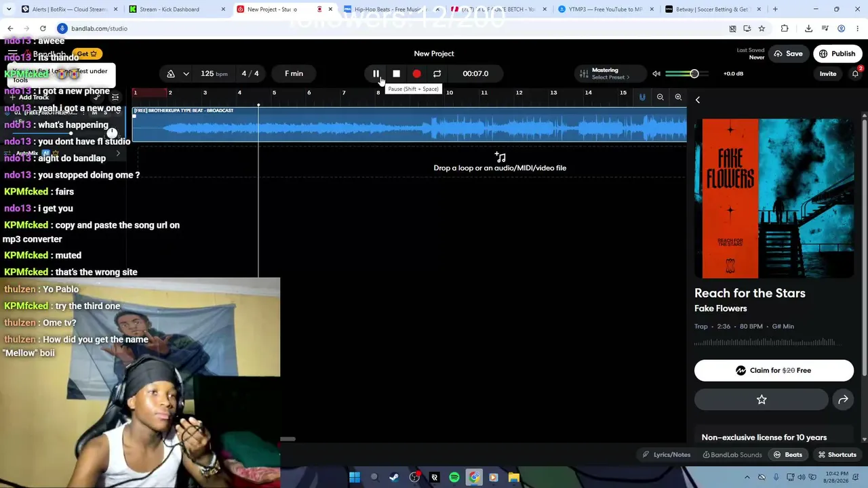Change the 125 bpm tempo value

coord(214,74)
